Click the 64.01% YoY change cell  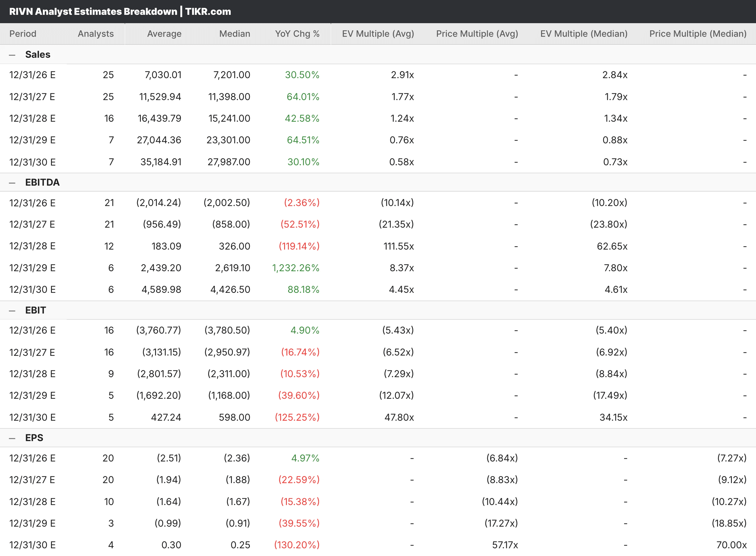click(303, 97)
